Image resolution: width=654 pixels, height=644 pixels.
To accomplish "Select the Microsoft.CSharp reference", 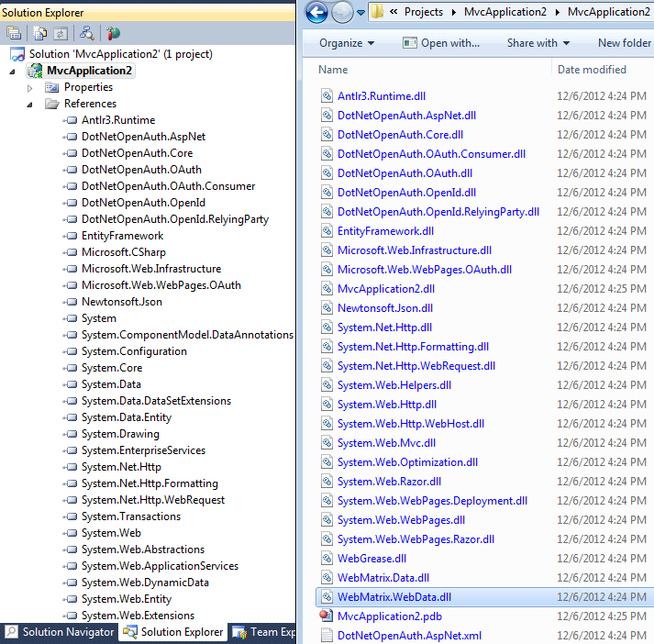I will pyautogui.click(x=124, y=252).
